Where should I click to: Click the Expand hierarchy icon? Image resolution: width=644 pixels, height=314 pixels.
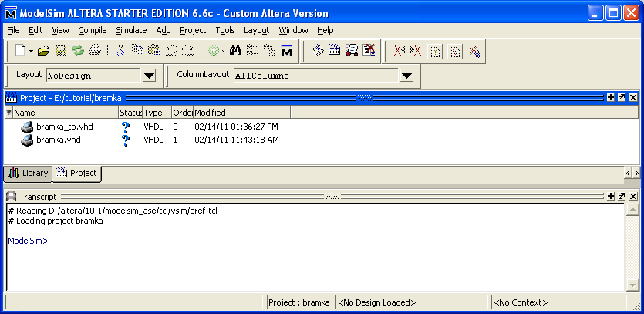[269, 51]
